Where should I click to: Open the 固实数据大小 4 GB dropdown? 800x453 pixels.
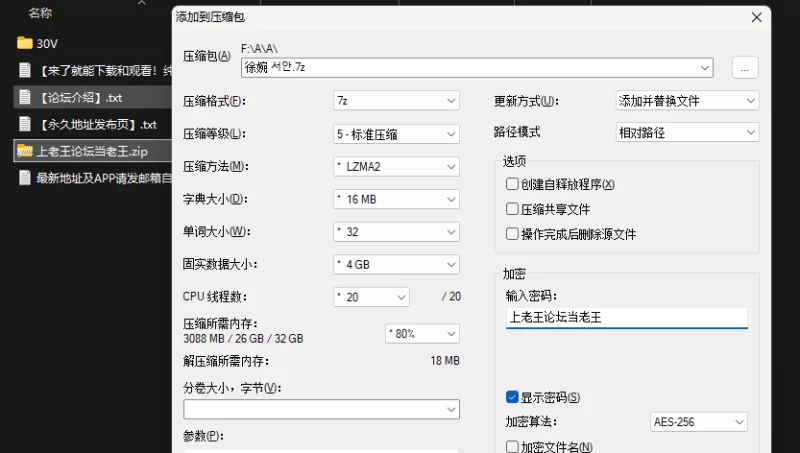396,264
